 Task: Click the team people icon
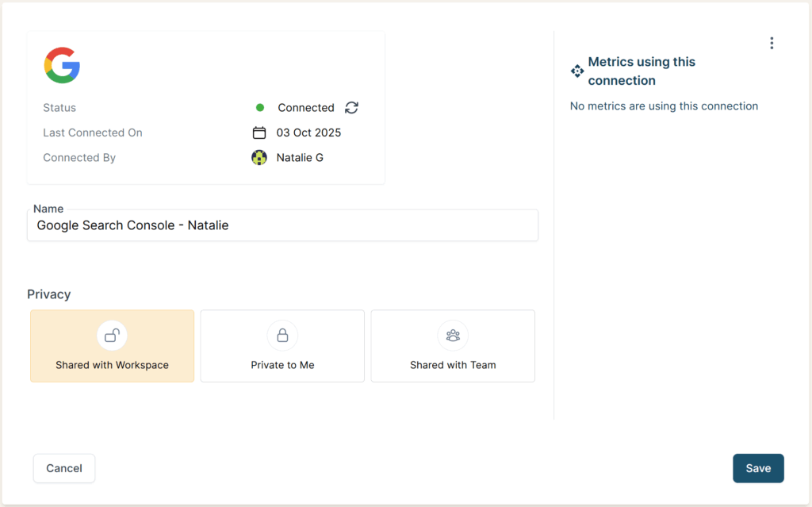coord(453,336)
